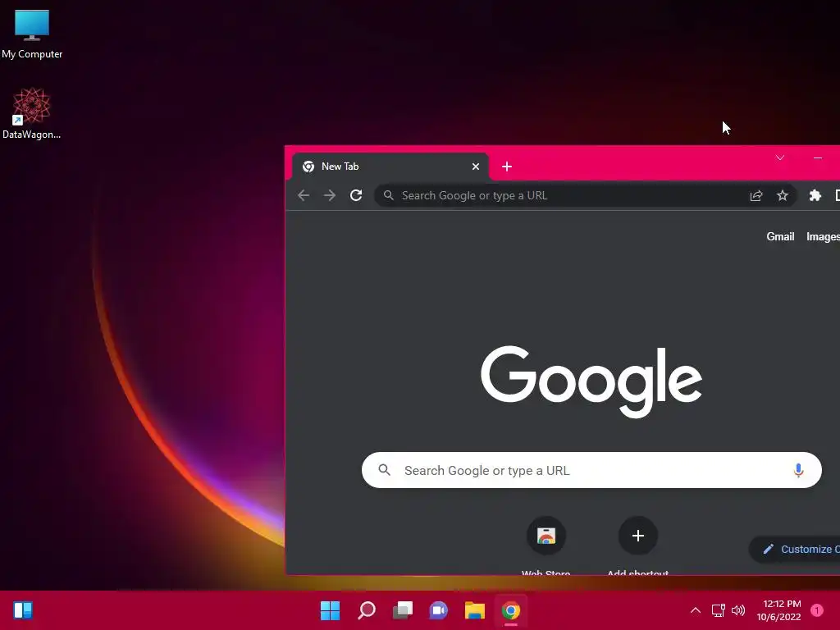Open the Gmail link
840x630 pixels.
[x=780, y=237]
